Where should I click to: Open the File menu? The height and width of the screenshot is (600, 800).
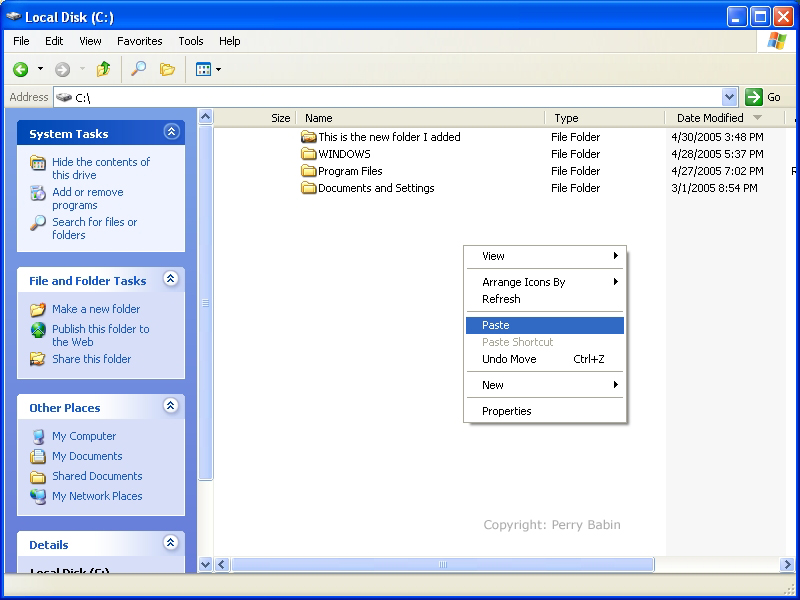pos(21,41)
